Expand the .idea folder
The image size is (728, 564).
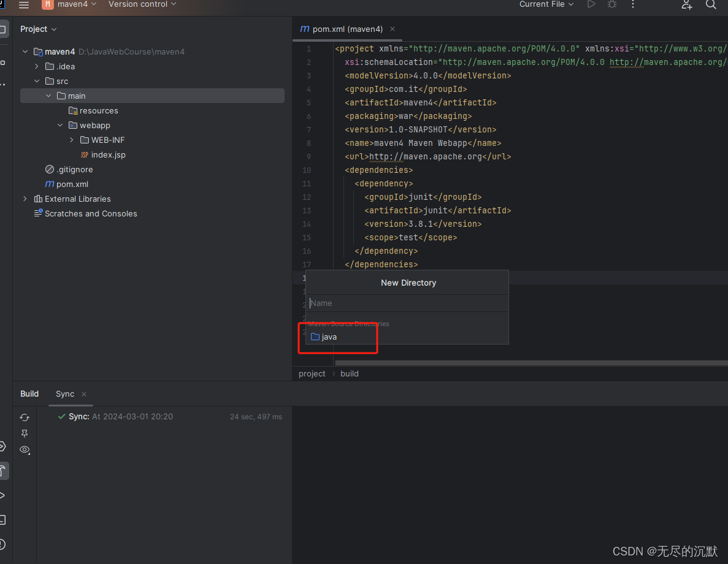pyautogui.click(x=37, y=66)
